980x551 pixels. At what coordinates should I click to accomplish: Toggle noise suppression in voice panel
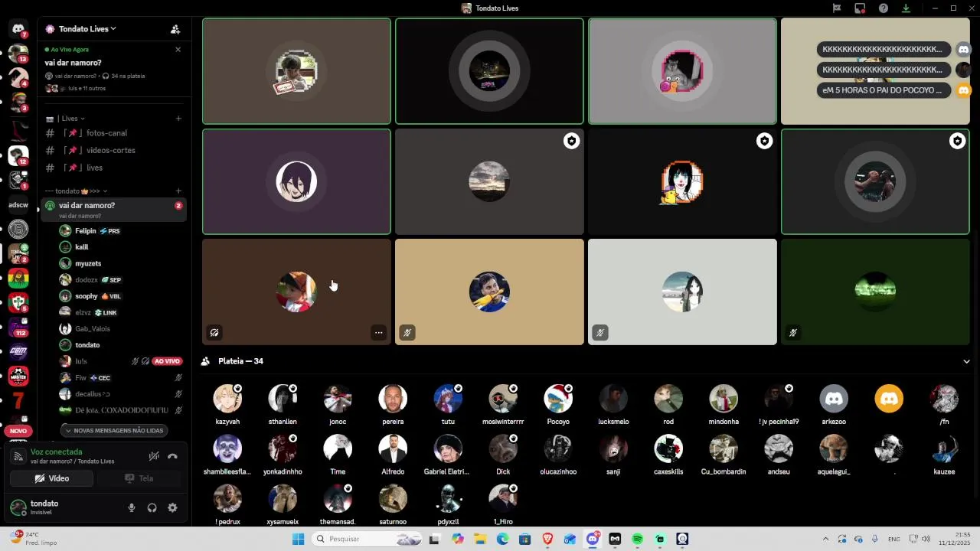point(154,456)
